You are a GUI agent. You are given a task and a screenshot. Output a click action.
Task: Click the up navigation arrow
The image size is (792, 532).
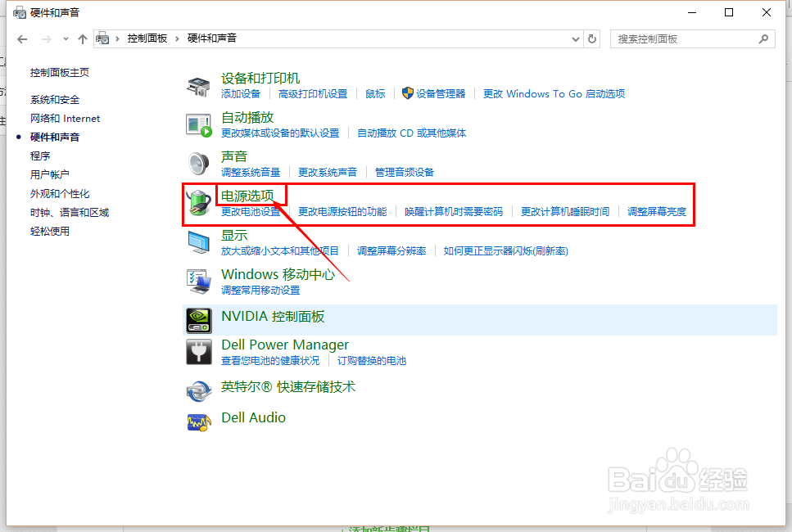pyautogui.click(x=83, y=38)
